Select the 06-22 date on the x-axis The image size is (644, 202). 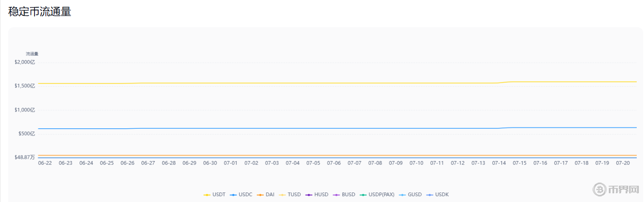pyautogui.click(x=45, y=163)
